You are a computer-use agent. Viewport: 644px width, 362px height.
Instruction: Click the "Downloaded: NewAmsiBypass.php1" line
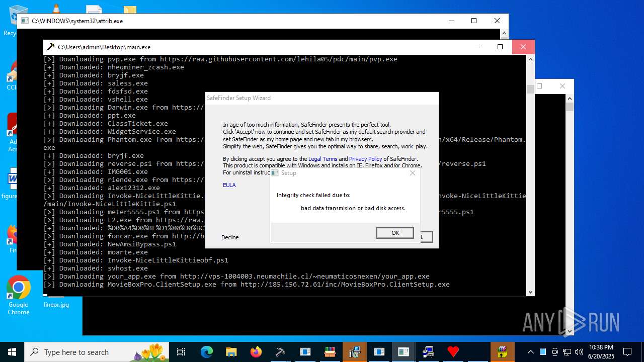(110, 244)
